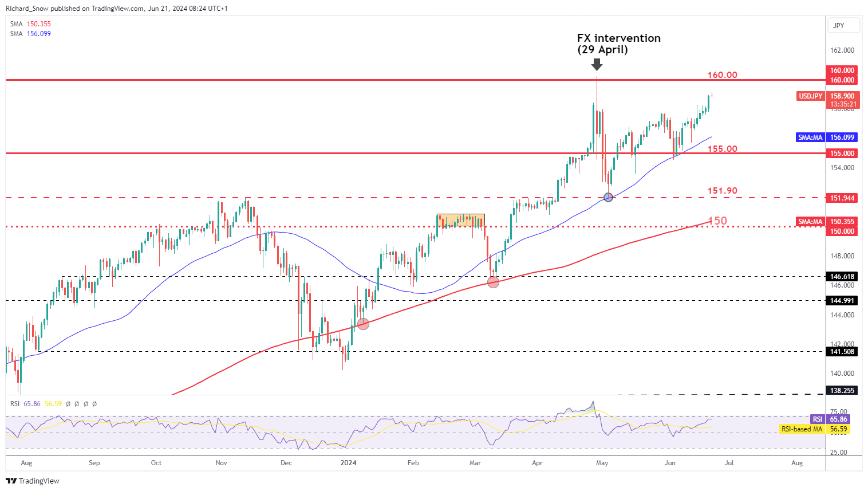
Task: Click the red 155.000 axis price tag
Action: [x=842, y=154]
